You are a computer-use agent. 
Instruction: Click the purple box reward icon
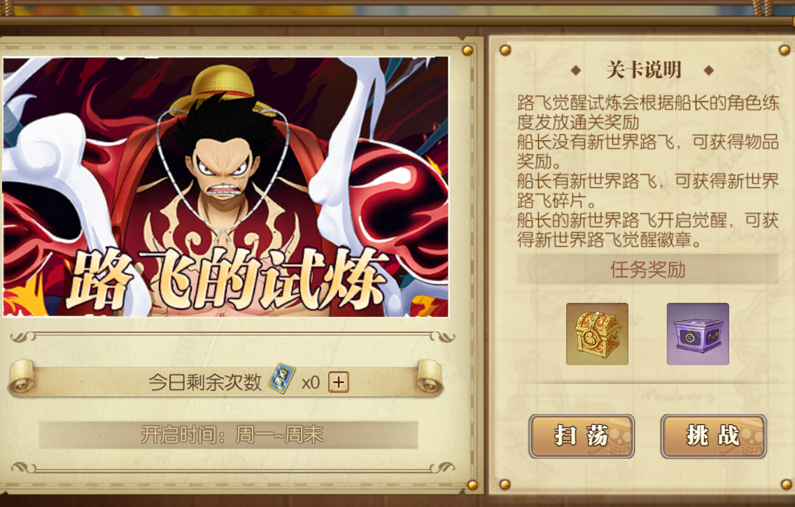click(x=698, y=334)
